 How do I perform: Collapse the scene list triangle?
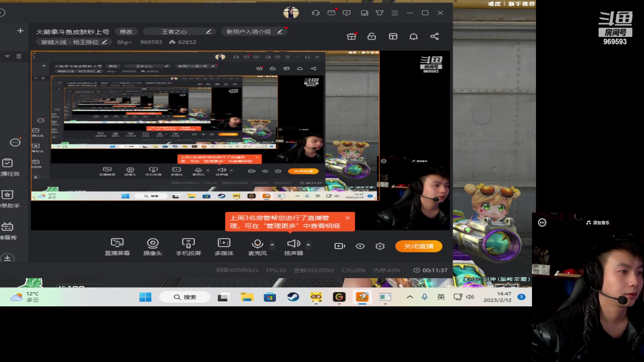pyautogui.click(x=7, y=56)
